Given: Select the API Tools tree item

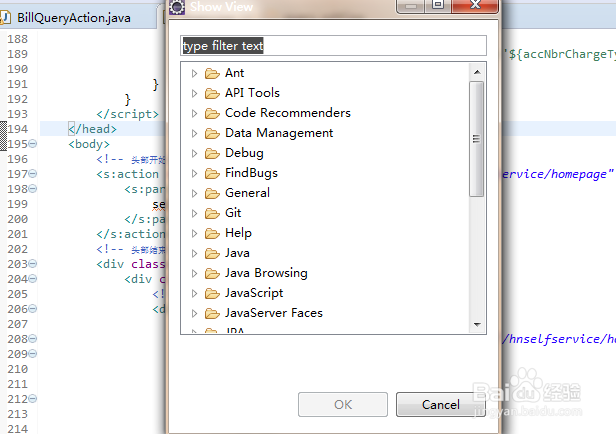Looking at the screenshot, I should click(252, 93).
